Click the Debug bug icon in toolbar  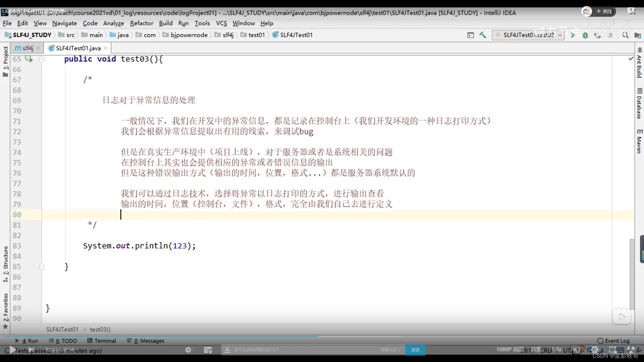585,35
